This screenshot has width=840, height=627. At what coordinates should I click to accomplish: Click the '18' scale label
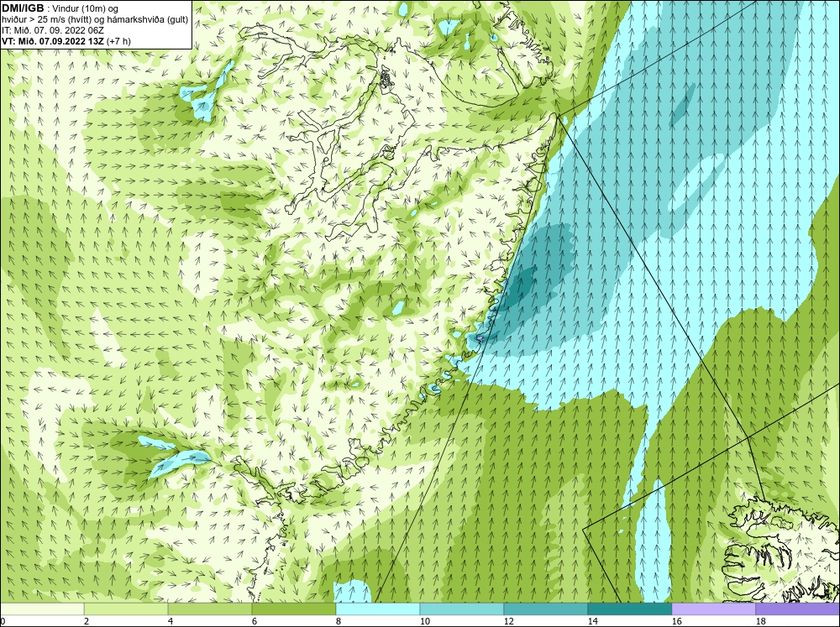pos(760,621)
